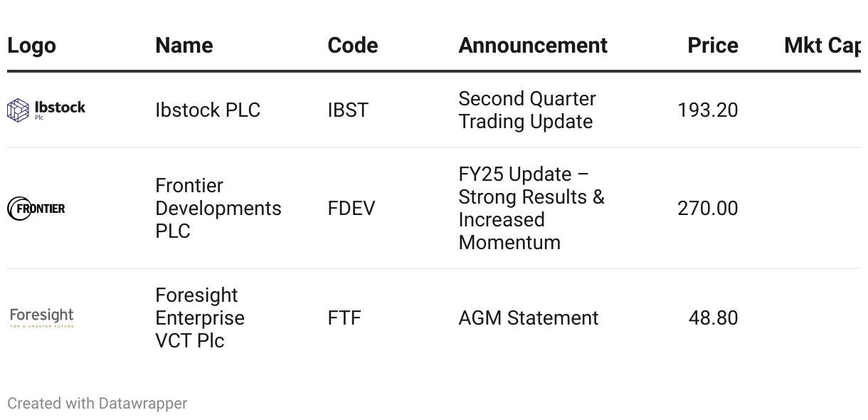
Task: Open the Created with Datawrapper link
Action: [97, 404]
